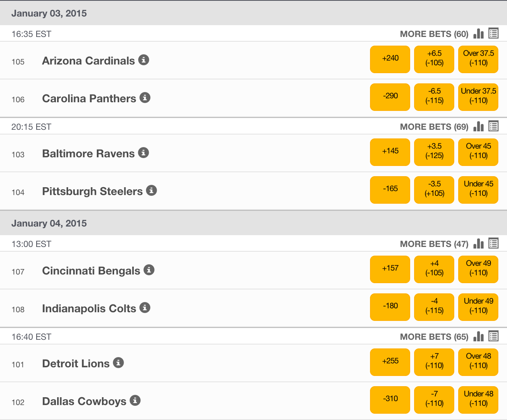This screenshot has width=507, height=420.
Task: Pick Detroit Lions +7 (-110) spread
Action: (434, 362)
